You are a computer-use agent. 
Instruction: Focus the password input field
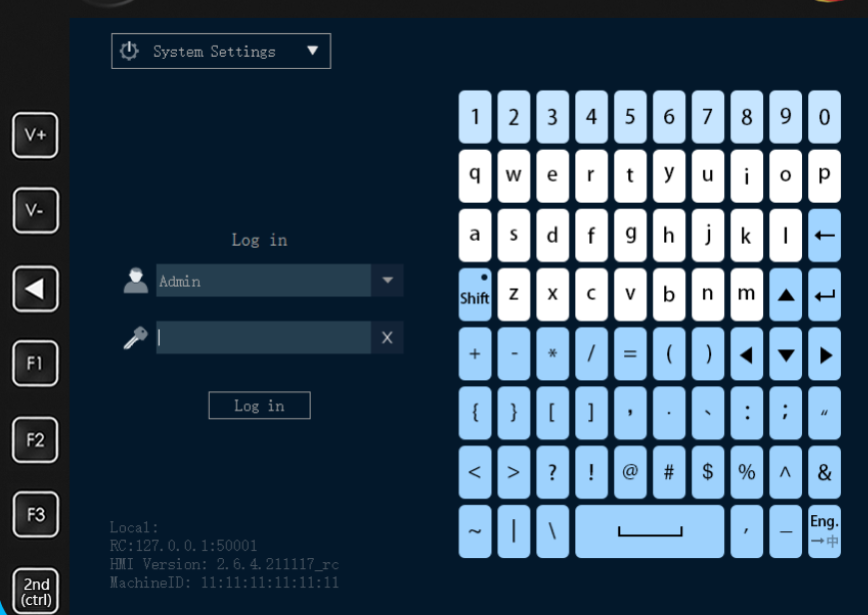click(x=264, y=337)
